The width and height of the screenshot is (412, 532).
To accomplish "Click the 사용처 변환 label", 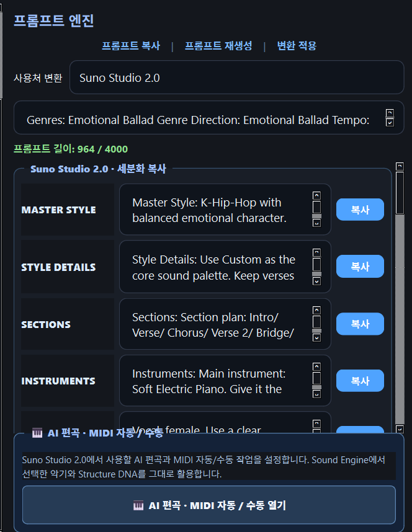I will click(x=38, y=78).
